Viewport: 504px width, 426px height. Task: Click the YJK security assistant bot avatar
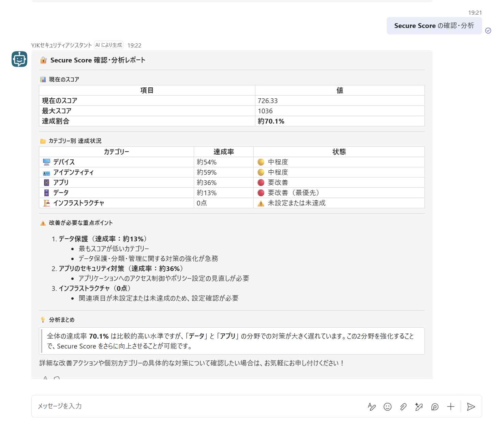click(x=19, y=59)
